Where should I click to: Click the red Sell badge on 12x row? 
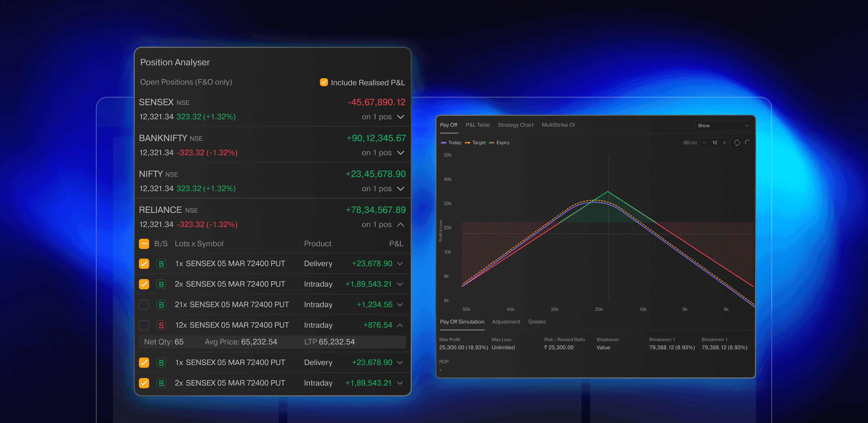tap(162, 325)
